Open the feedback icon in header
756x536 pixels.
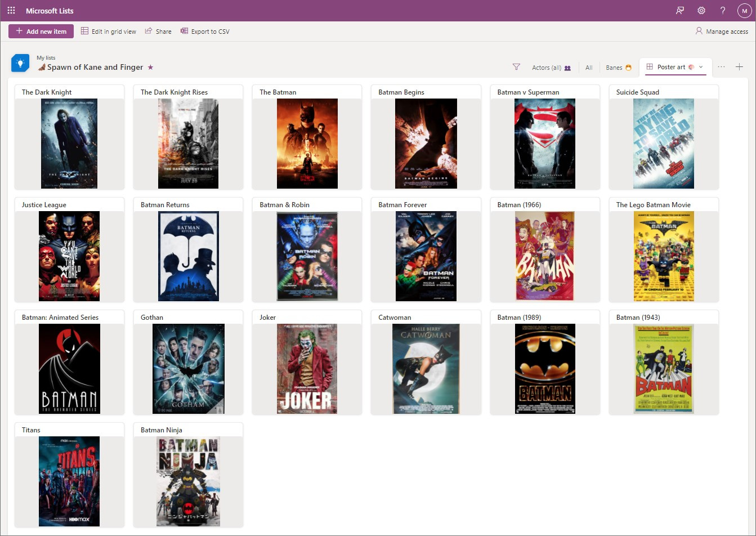click(x=680, y=11)
